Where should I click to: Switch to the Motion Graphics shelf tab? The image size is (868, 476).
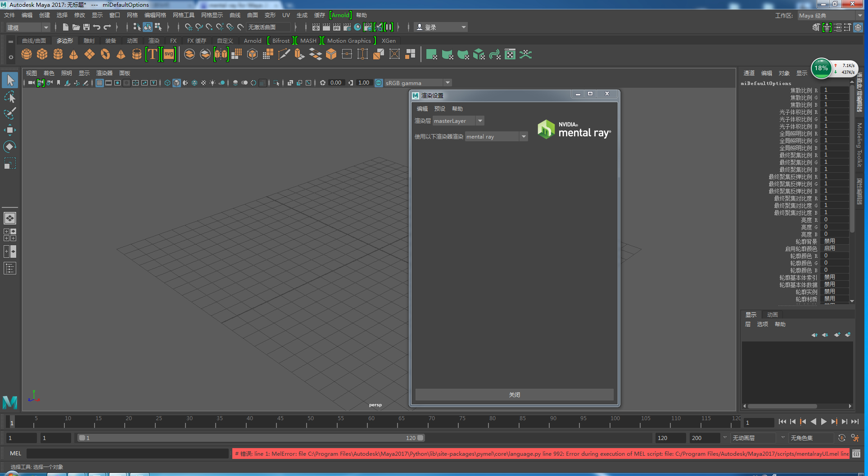349,40
